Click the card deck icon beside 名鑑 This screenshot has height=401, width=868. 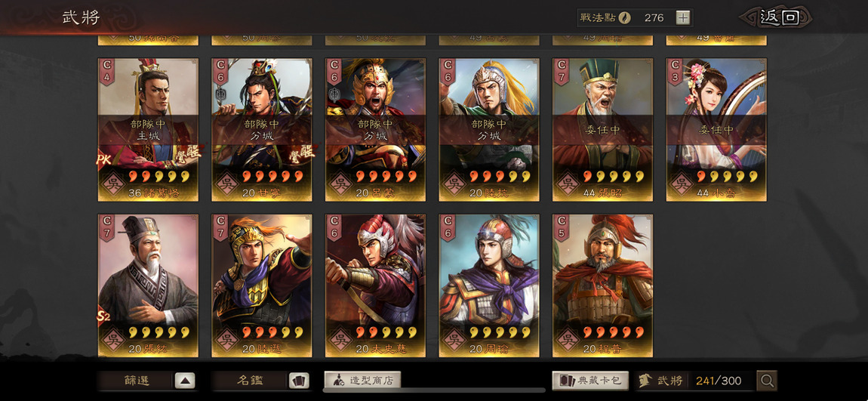coord(299,381)
